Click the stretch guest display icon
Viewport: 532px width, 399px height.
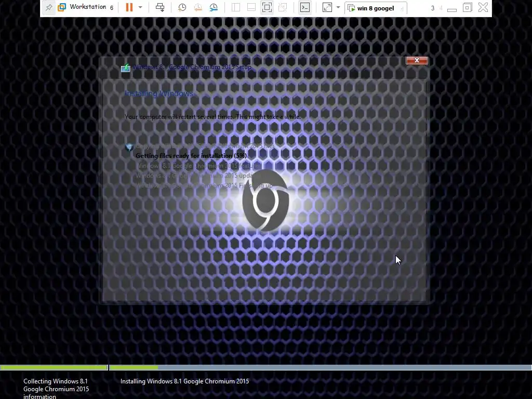[327, 7]
